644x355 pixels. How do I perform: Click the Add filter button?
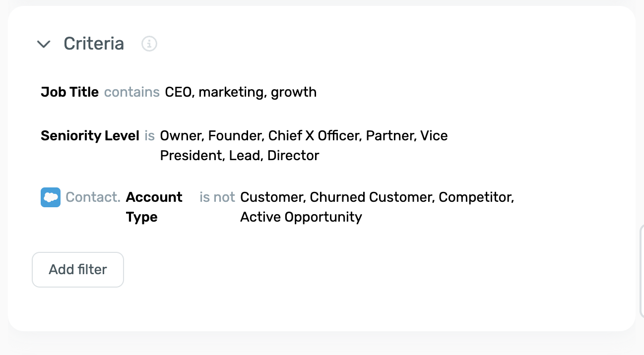(78, 270)
